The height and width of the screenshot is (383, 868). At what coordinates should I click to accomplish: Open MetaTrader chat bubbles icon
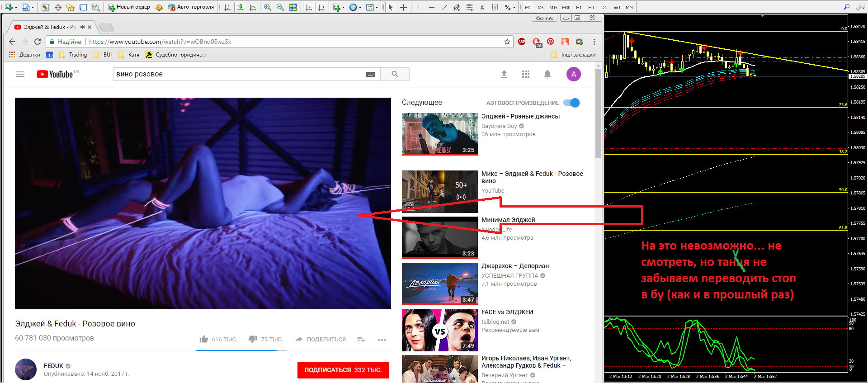pos(859,7)
